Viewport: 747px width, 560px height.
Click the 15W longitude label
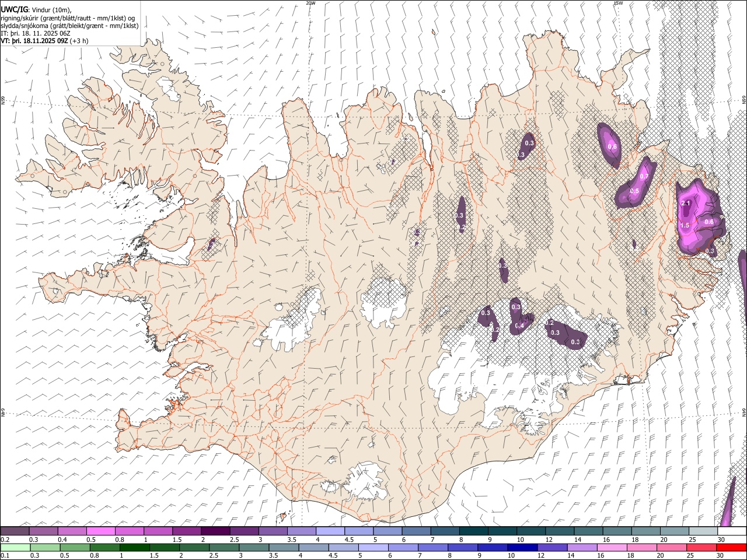pos(617,3)
